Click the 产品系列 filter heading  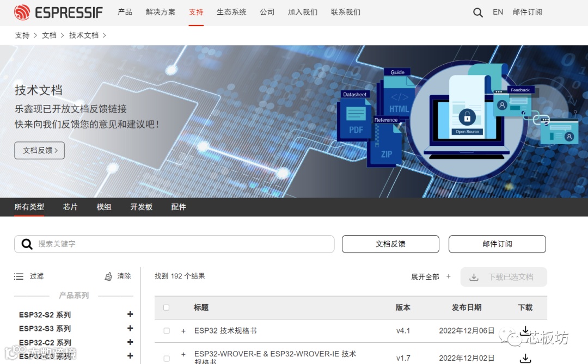(x=74, y=295)
